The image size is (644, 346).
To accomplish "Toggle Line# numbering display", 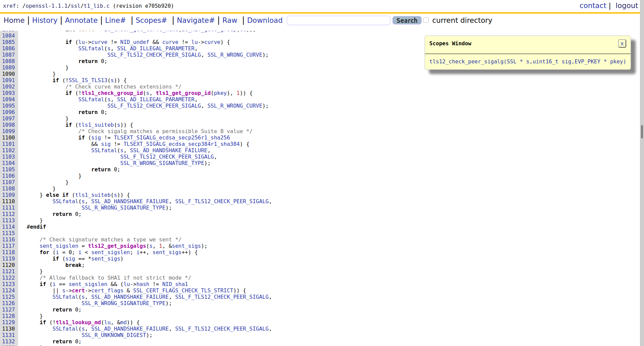I will [115, 20].
